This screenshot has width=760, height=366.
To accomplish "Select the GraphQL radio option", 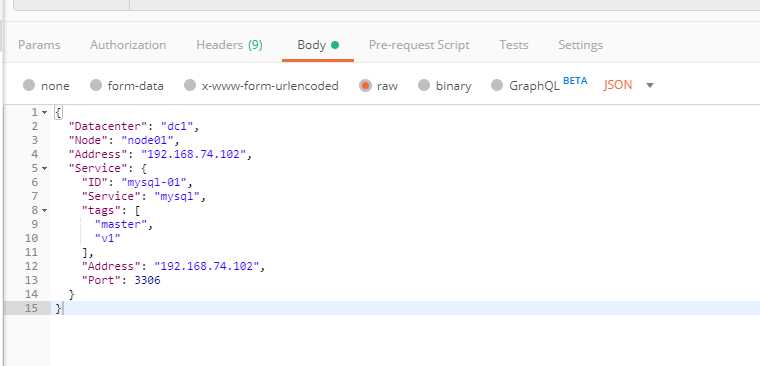I will (x=497, y=86).
